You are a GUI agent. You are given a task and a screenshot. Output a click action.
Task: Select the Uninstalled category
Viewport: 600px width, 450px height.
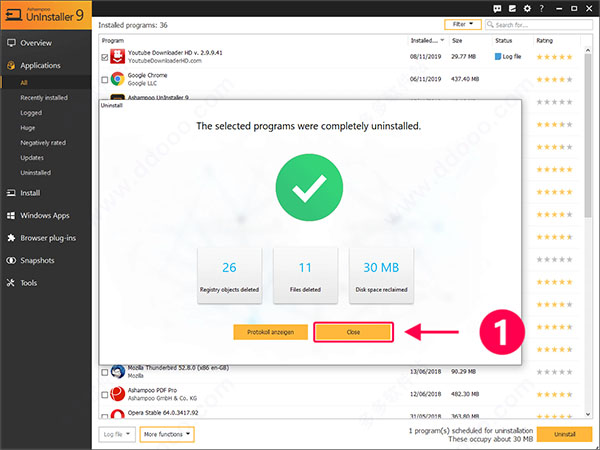point(35,172)
